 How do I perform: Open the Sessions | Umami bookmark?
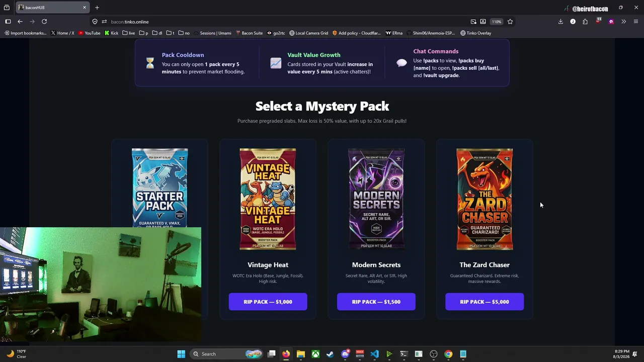coord(212,33)
